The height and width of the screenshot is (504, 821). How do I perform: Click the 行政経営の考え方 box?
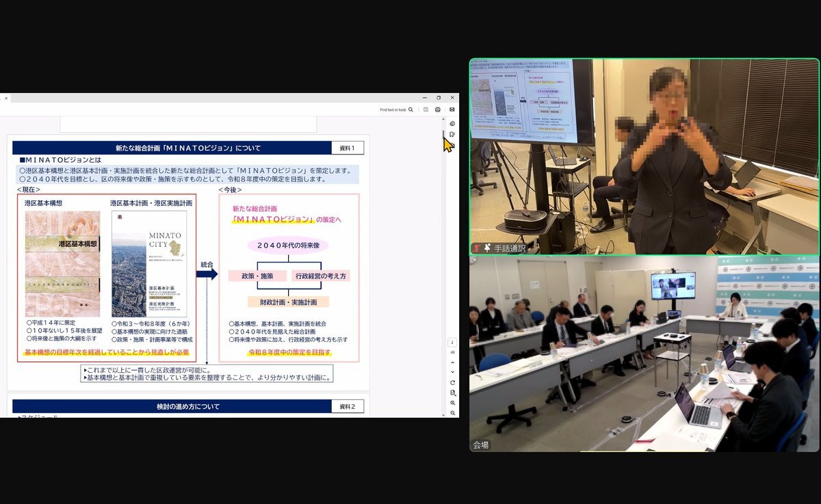pos(321,276)
